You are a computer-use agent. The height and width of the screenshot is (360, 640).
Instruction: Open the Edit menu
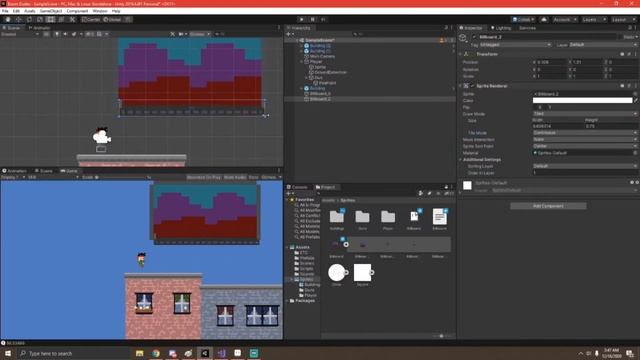point(16,11)
